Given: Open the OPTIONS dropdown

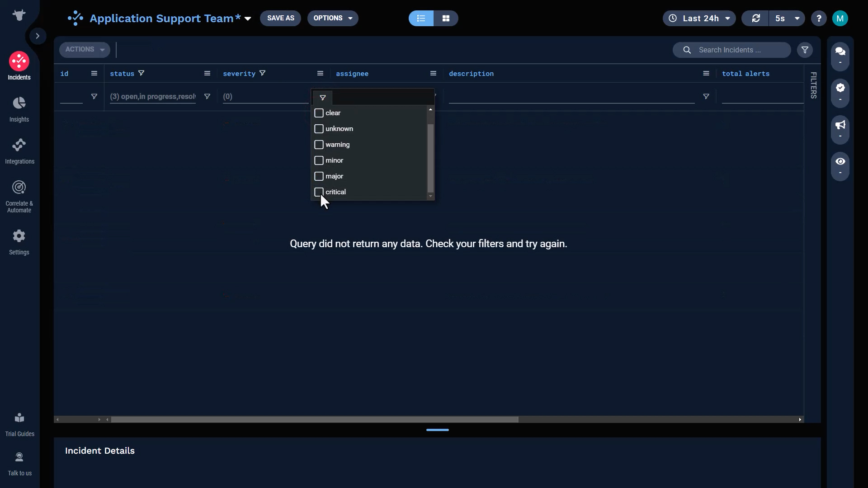Looking at the screenshot, I should [x=333, y=18].
